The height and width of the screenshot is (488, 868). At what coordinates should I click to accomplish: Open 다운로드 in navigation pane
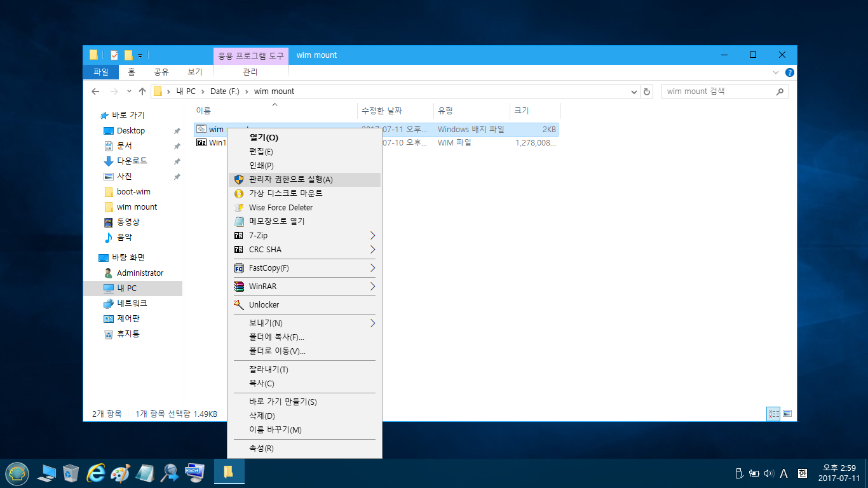pyautogui.click(x=132, y=161)
